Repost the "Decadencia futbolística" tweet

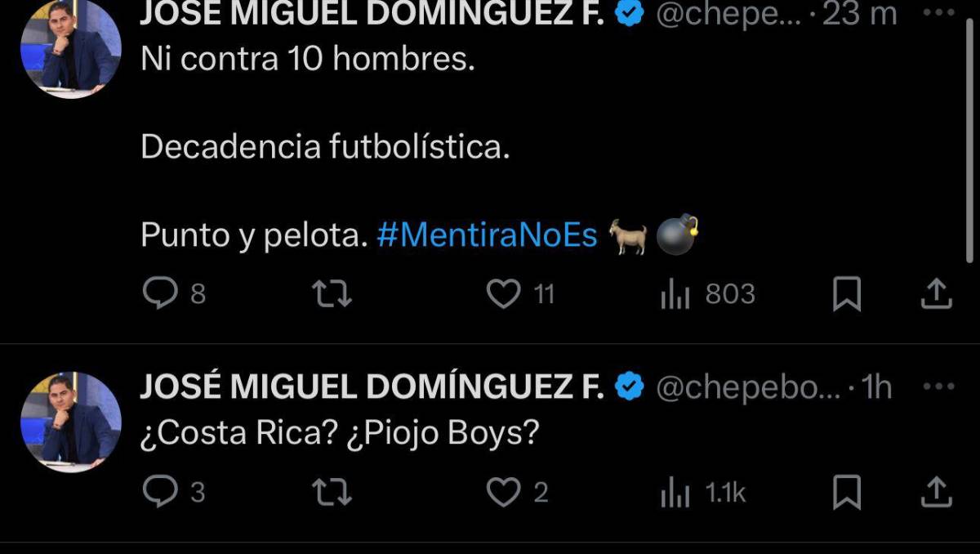(333, 294)
